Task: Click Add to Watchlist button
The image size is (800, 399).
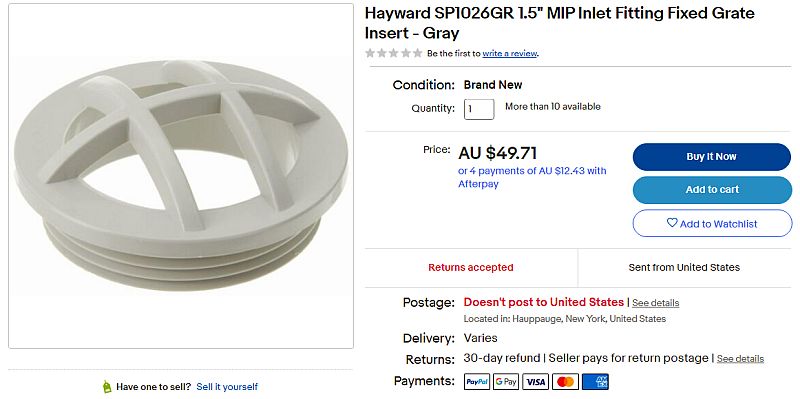Action: pyautogui.click(x=712, y=223)
